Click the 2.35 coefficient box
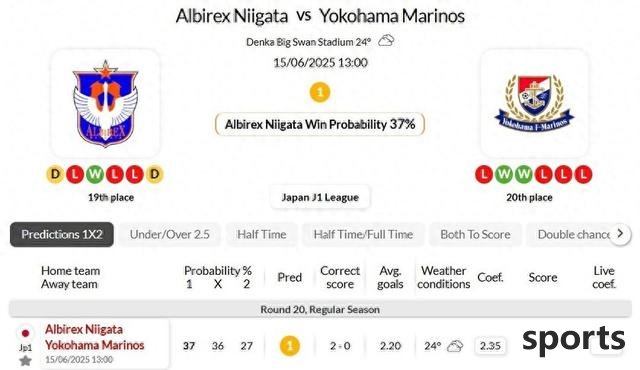 point(490,346)
